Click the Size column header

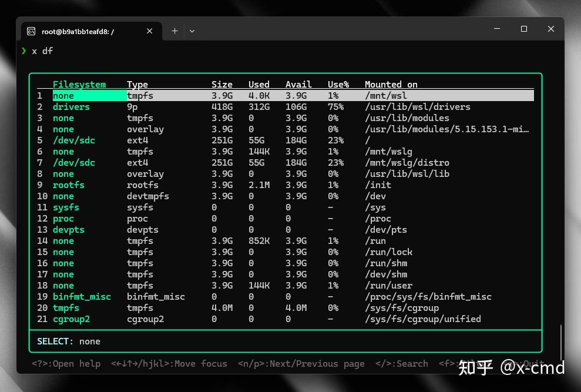coord(222,84)
